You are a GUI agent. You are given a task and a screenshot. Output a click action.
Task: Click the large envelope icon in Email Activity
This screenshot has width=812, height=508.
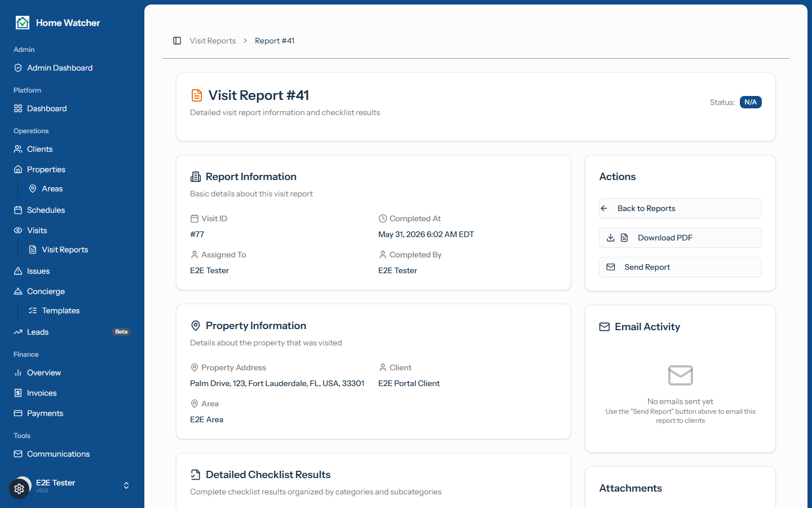681,375
